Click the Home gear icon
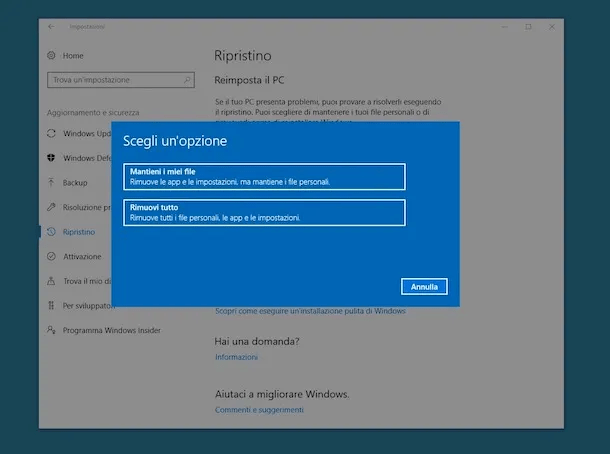This screenshot has width=610, height=454. (51, 56)
